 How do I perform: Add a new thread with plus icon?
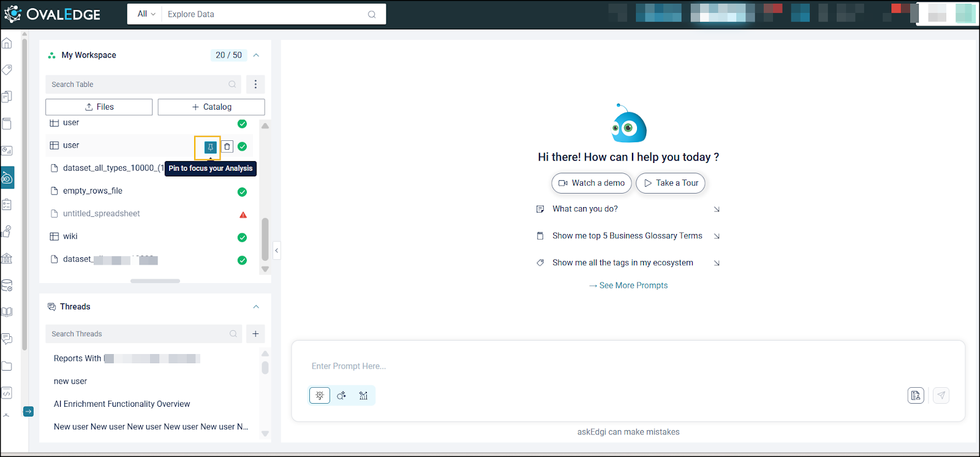click(x=255, y=334)
